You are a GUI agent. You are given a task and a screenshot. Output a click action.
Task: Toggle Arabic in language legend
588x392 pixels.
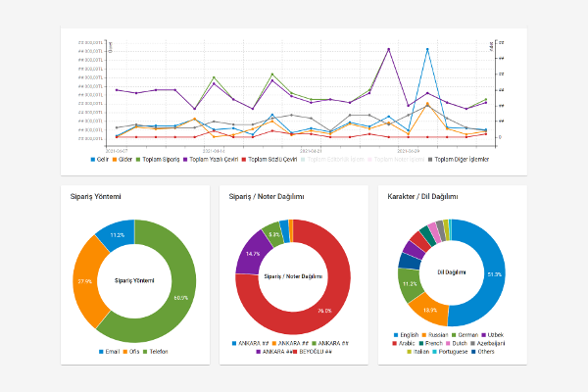(x=403, y=343)
